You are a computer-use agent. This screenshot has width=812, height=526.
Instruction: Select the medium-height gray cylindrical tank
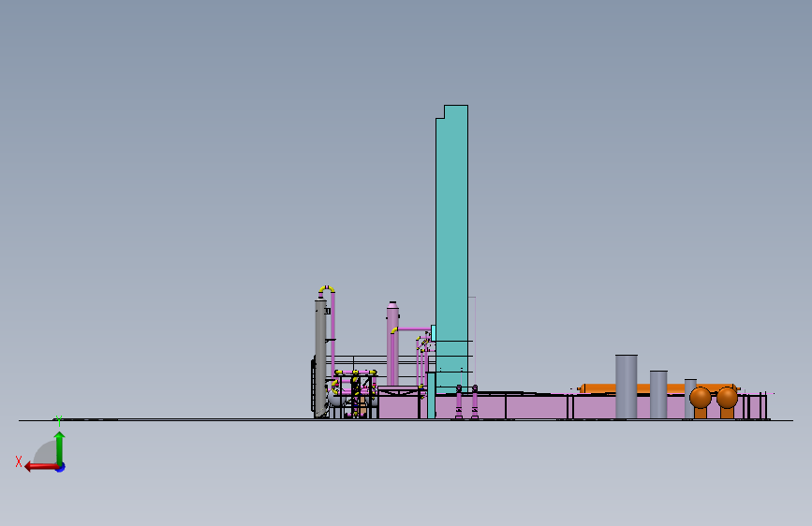658,394
